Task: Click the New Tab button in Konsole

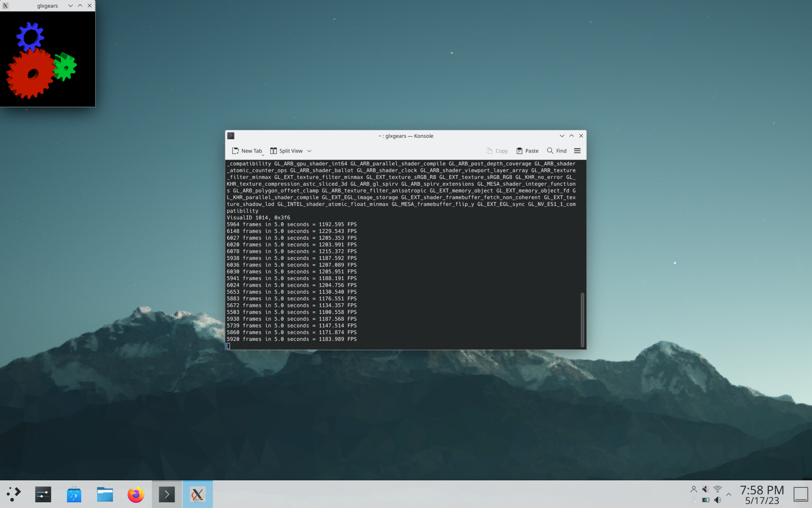Action: (x=247, y=151)
